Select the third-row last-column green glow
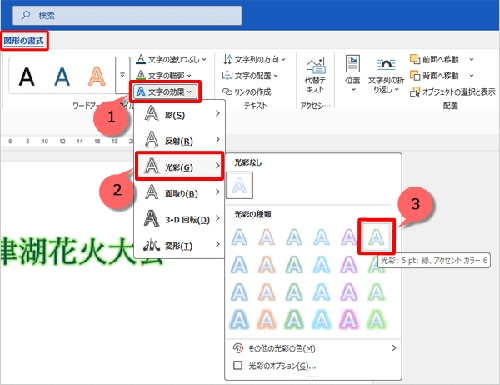The width and height of the screenshot is (500, 385). pyautogui.click(x=376, y=292)
